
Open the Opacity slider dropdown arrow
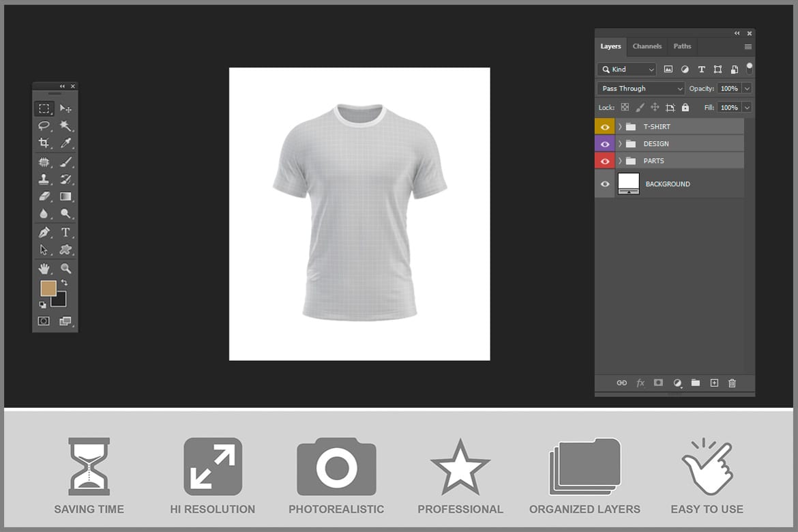coord(747,89)
